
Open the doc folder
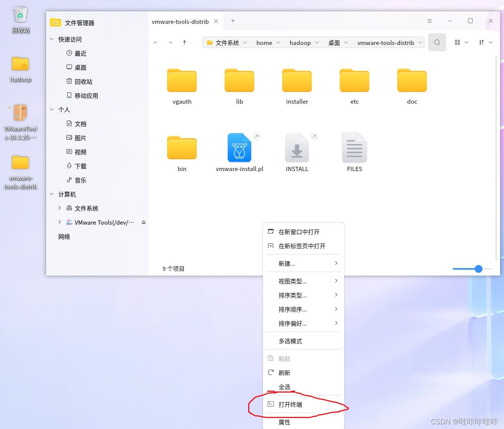click(412, 86)
